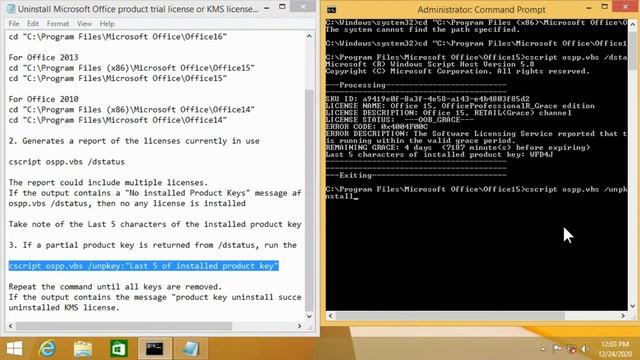640x360 pixels.
Task: Maximize the Notepad window
Action: point(282,7)
